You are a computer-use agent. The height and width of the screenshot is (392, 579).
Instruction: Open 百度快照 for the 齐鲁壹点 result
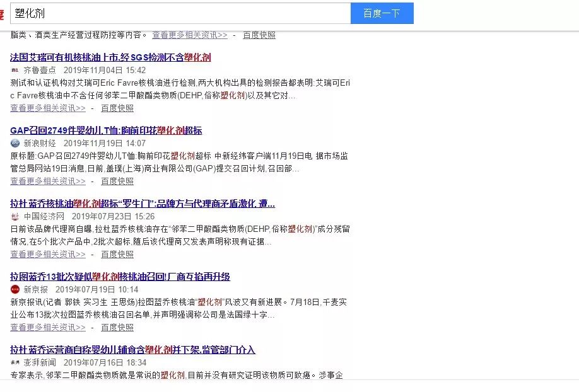coord(117,108)
